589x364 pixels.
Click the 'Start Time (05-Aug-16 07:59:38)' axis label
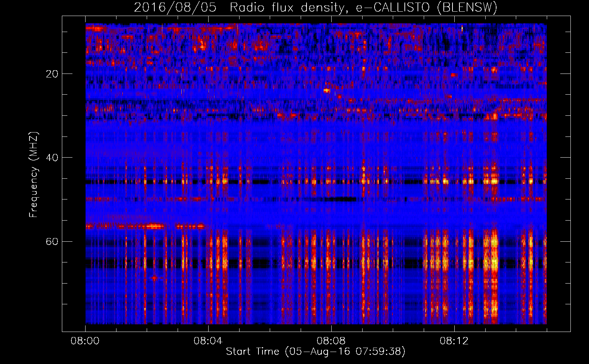[316, 352]
